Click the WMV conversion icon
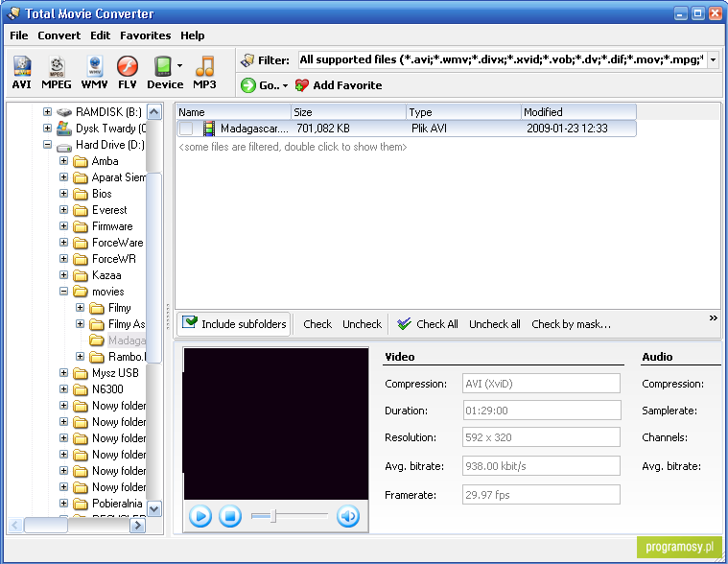Viewport: 728px width, 564px height. tap(94, 72)
